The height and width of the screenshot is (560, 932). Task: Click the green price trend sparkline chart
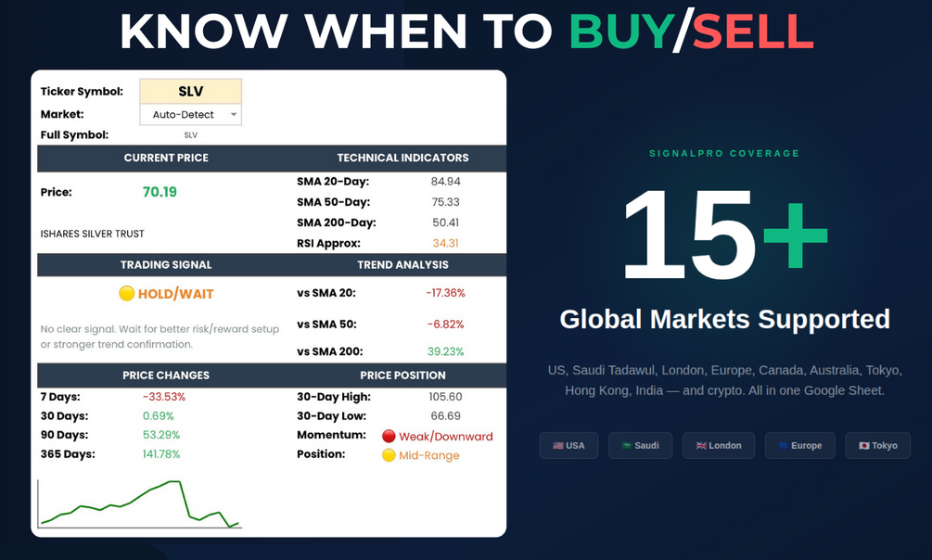[140, 503]
